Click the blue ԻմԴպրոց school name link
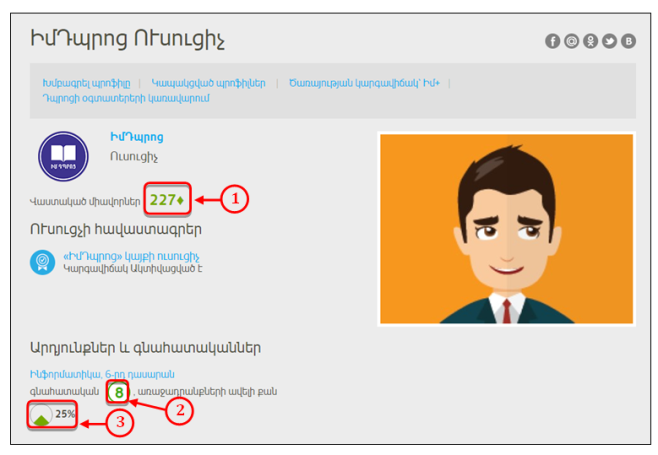The height and width of the screenshot is (455, 658). 137,137
